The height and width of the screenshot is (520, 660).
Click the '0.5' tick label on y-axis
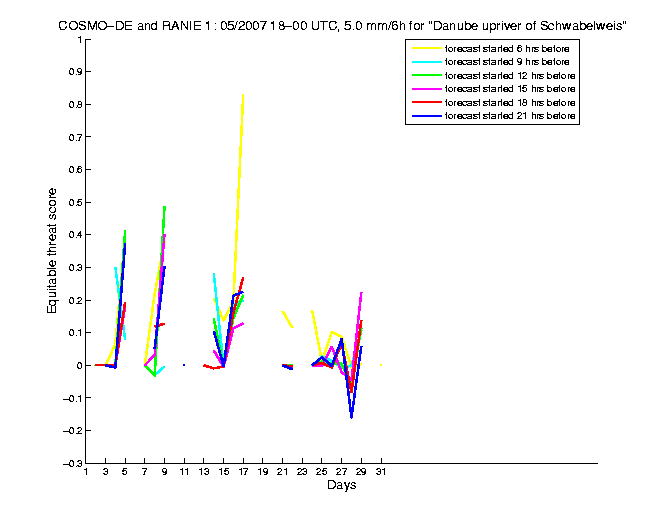73,202
